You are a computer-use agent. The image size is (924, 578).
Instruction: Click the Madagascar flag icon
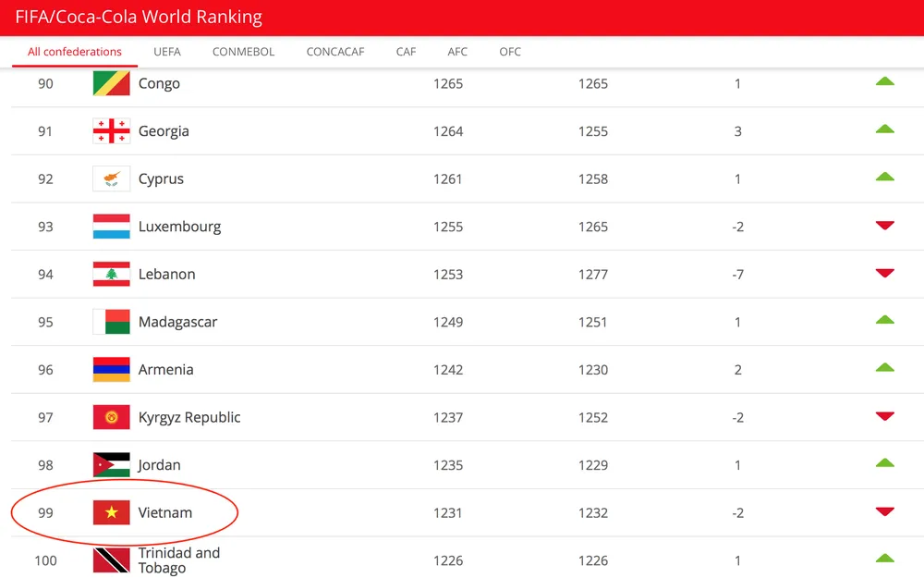pos(111,322)
